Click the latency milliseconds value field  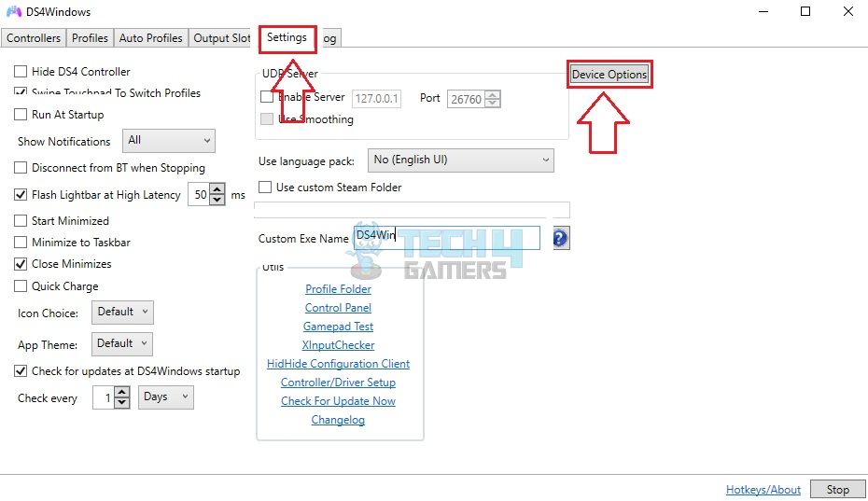[x=200, y=194]
